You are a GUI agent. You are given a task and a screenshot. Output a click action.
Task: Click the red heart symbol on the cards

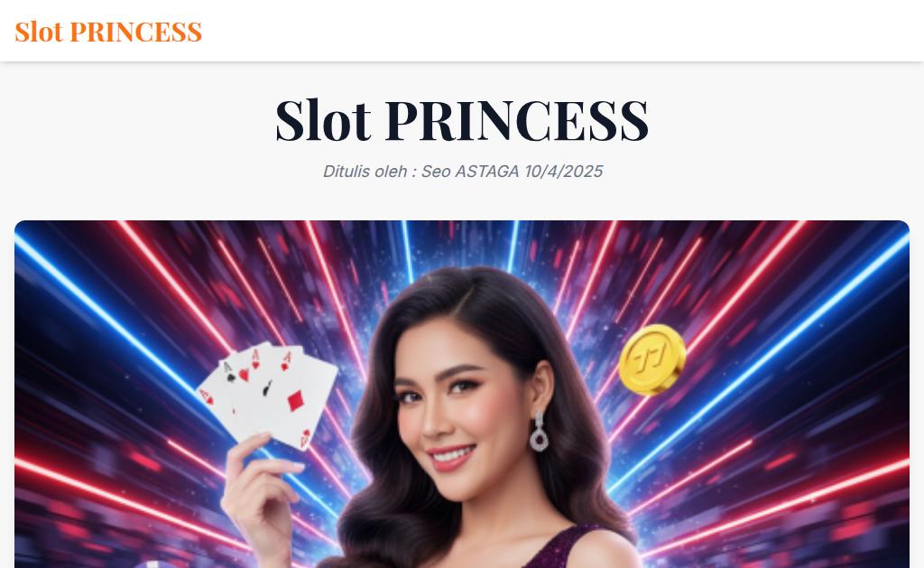(244, 375)
